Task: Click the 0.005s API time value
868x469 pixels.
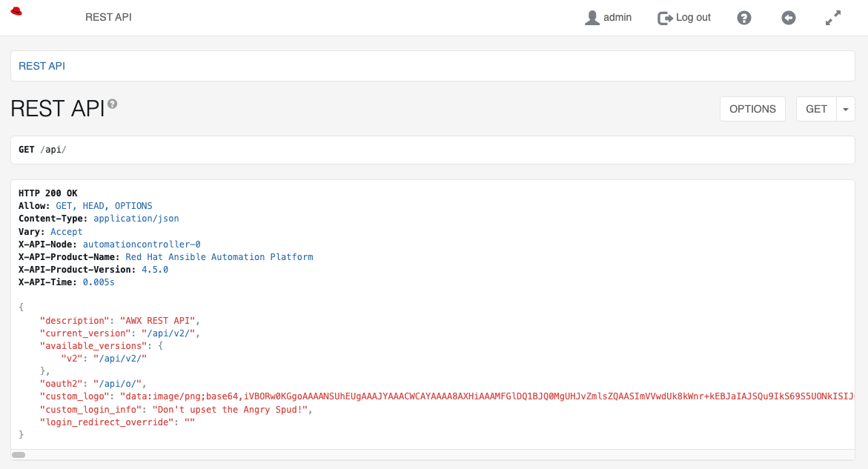Action: click(x=99, y=282)
